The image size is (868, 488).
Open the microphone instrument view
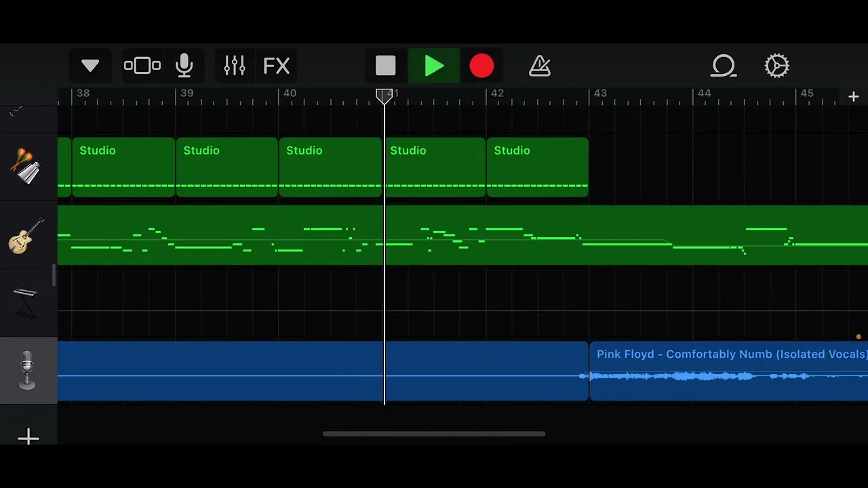pyautogui.click(x=184, y=66)
